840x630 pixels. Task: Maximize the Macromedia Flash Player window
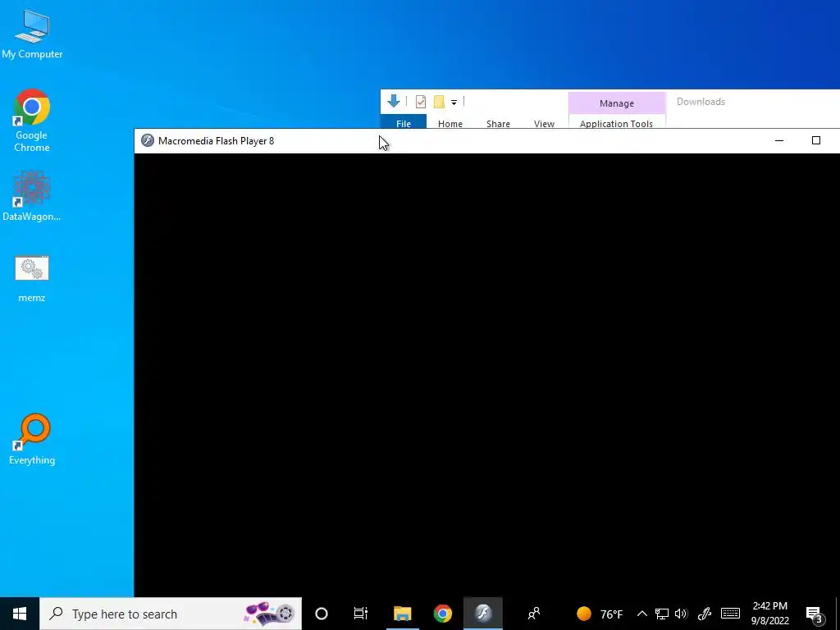coord(816,140)
